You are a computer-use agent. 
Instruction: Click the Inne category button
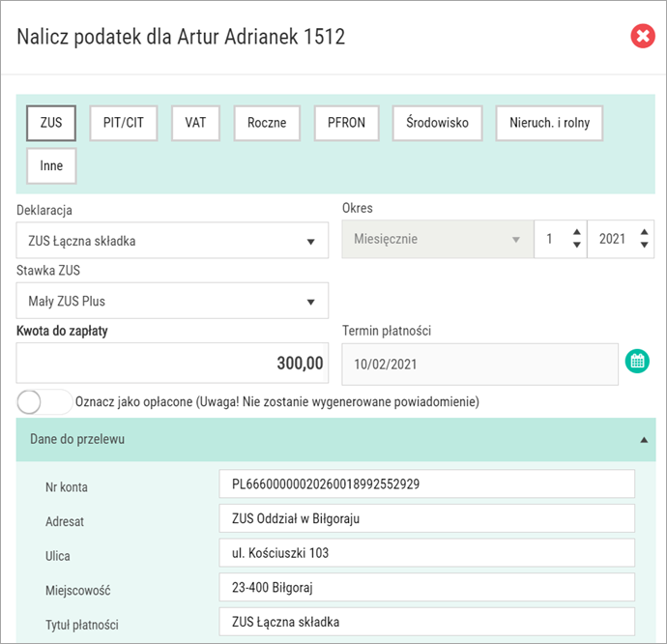click(51, 166)
